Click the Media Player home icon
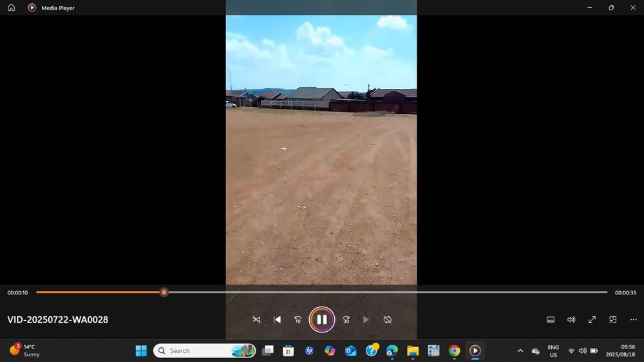644x362 pixels. pos(11,8)
